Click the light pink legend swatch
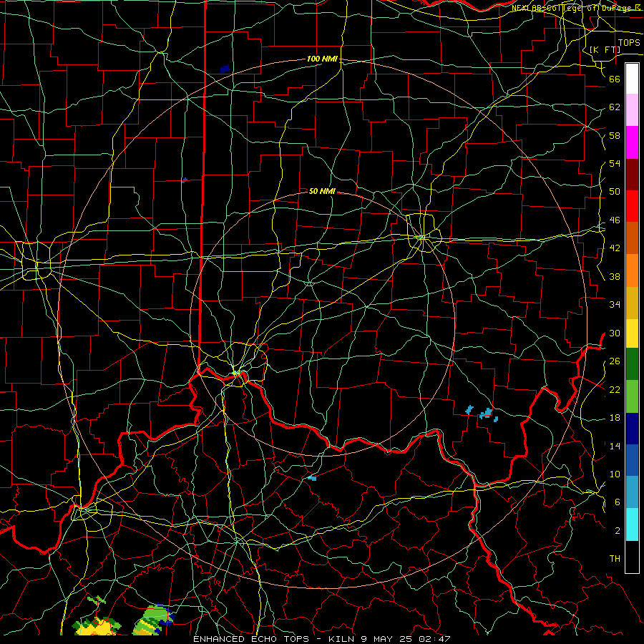The width and height of the screenshot is (644, 644). click(632, 110)
